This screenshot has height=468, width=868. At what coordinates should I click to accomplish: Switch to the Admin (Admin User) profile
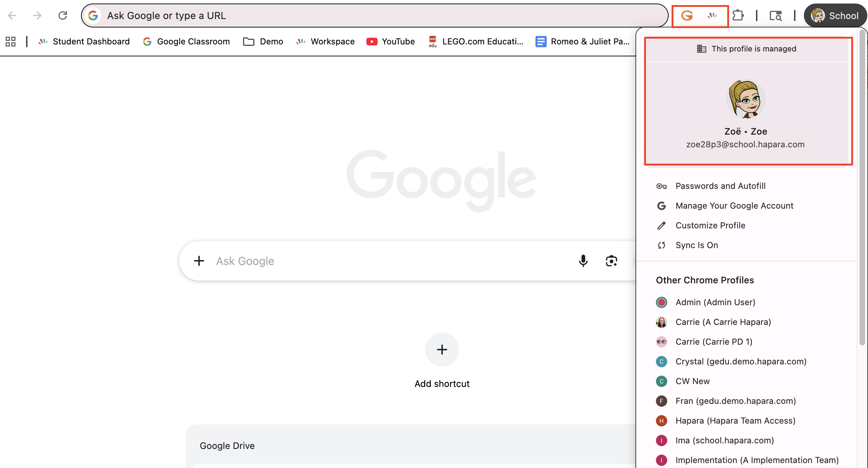click(746, 302)
